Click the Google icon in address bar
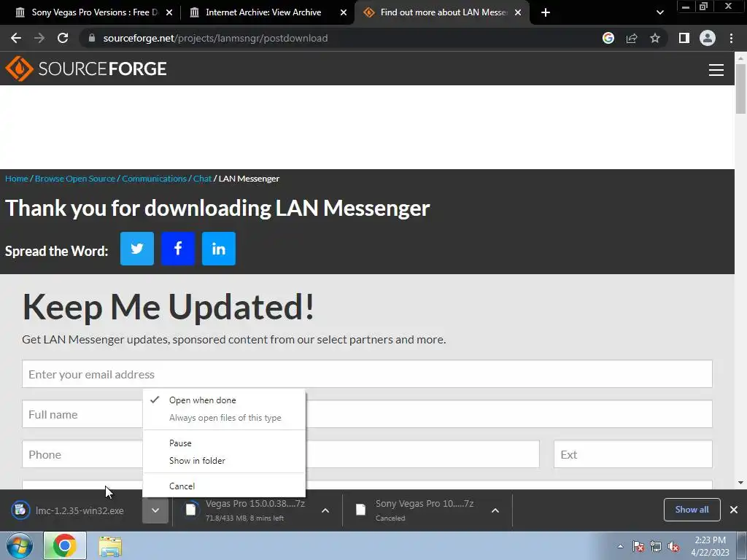The height and width of the screenshot is (560, 747). tap(608, 38)
